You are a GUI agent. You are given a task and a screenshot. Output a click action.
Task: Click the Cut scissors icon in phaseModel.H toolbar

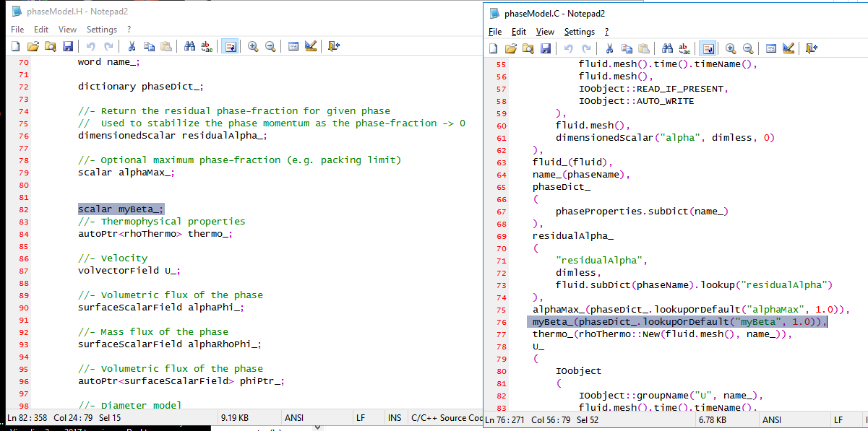tap(132, 46)
